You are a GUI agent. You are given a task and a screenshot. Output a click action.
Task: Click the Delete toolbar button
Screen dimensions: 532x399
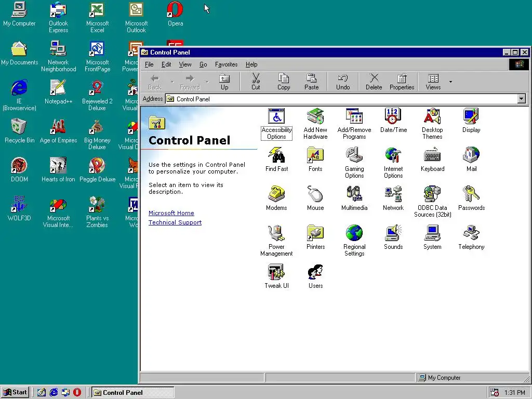tap(374, 82)
